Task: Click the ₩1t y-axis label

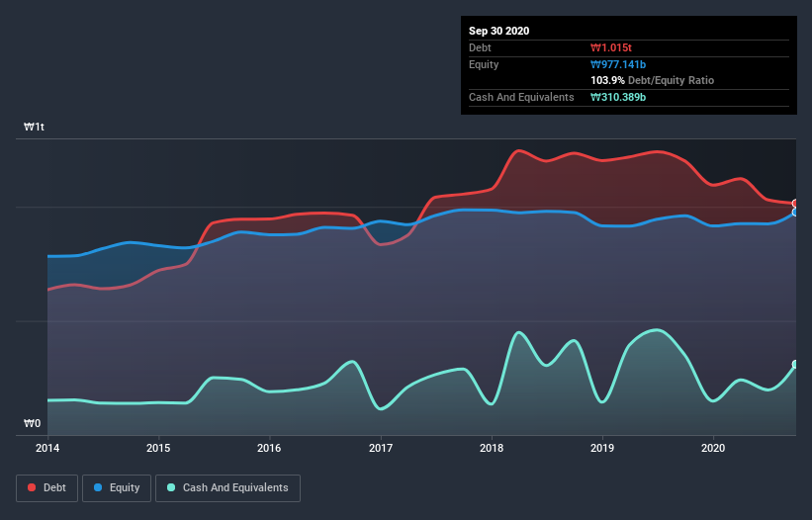Action: [35, 128]
